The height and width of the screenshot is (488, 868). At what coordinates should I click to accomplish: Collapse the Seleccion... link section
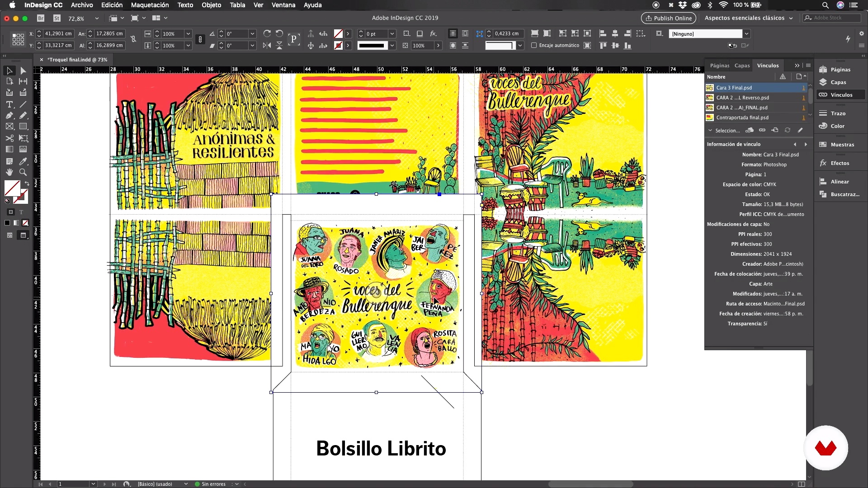coord(710,130)
